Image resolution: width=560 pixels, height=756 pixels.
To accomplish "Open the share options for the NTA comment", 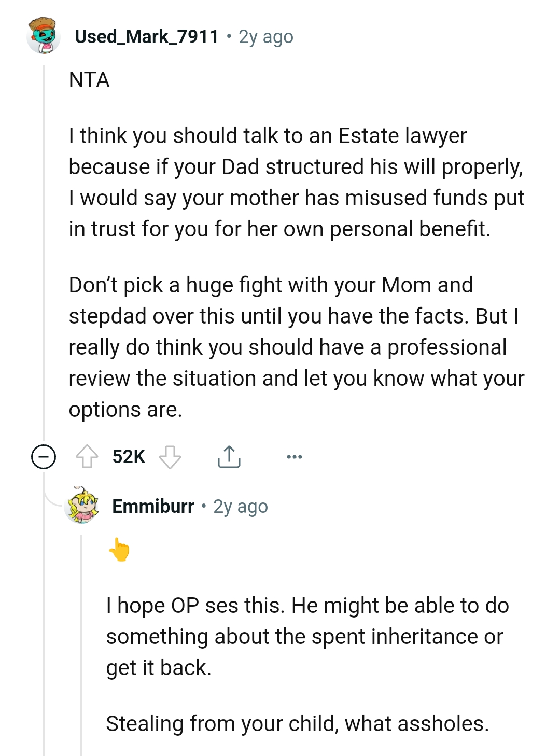I will click(230, 457).
